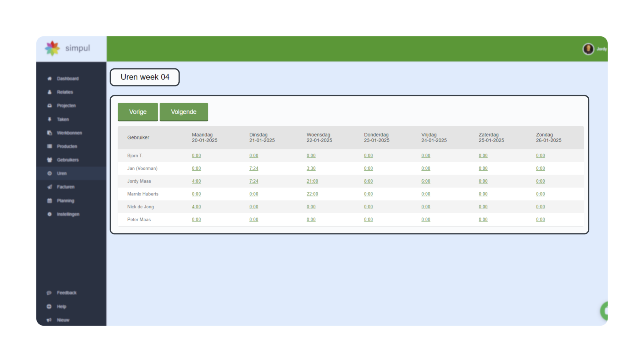Click the Relaties person icon
Screen dimensions: 644x362
coord(49,92)
